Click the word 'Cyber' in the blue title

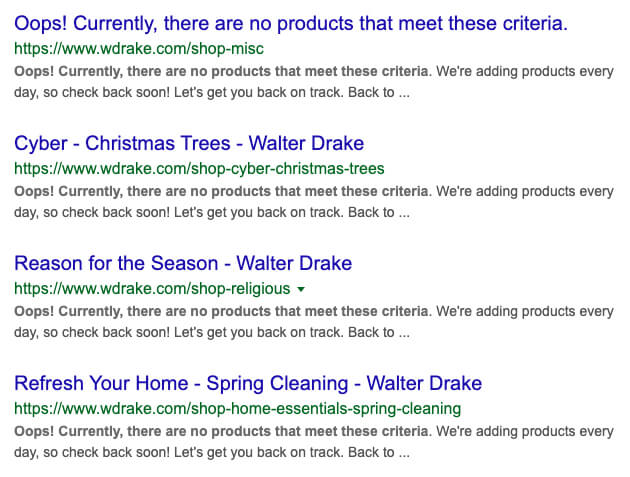coord(41,144)
